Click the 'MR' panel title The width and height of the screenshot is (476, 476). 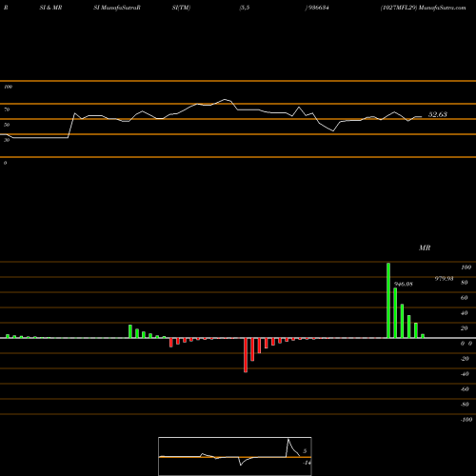[x=425, y=248]
